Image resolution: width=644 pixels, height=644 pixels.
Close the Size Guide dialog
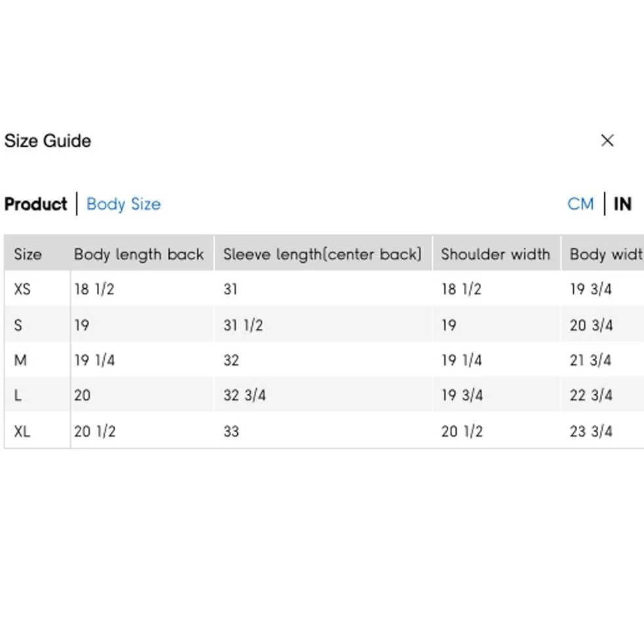[x=607, y=140]
